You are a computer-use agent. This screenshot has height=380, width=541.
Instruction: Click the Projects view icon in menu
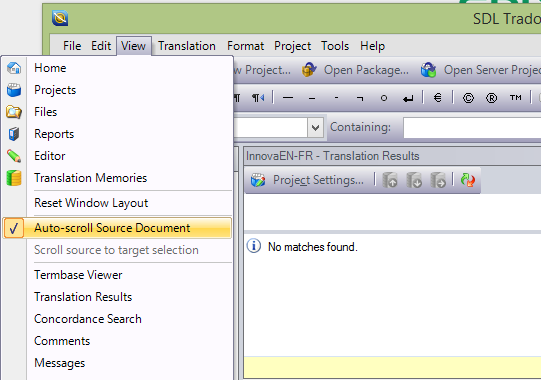[14, 90]
